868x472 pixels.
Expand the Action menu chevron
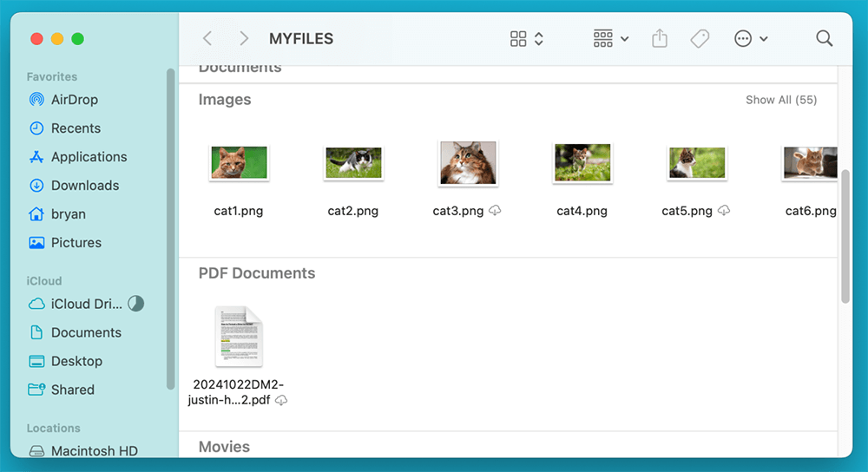click(x=764, y=39)
